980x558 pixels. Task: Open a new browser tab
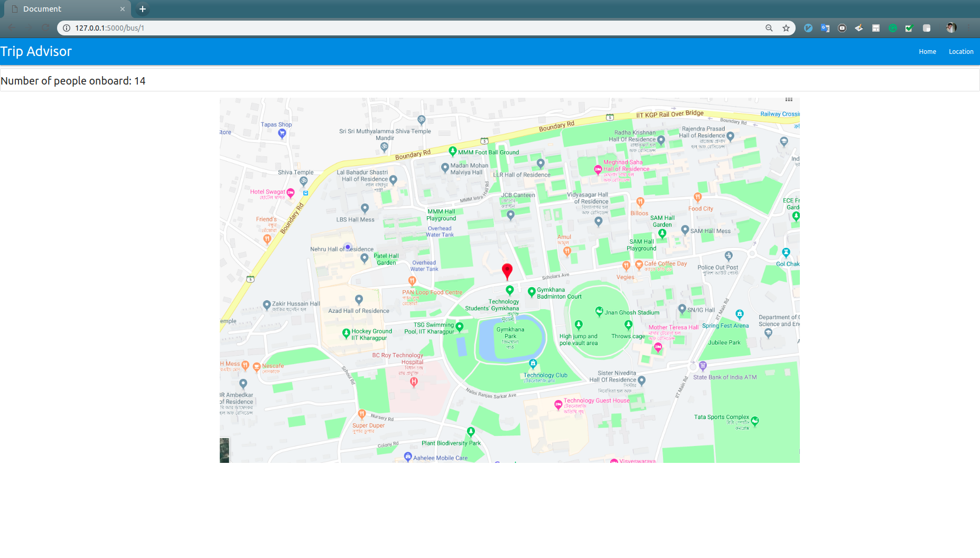click(x=142, y=9)
